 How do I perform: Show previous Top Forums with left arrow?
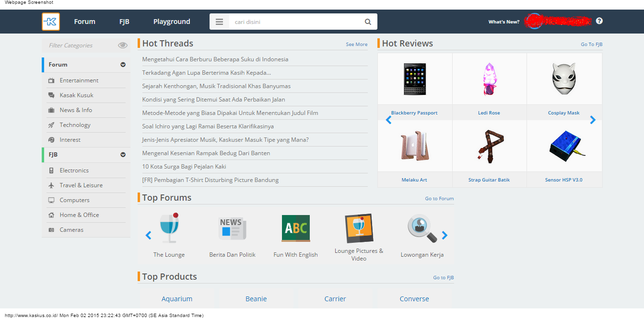click(x=148, y=235)
